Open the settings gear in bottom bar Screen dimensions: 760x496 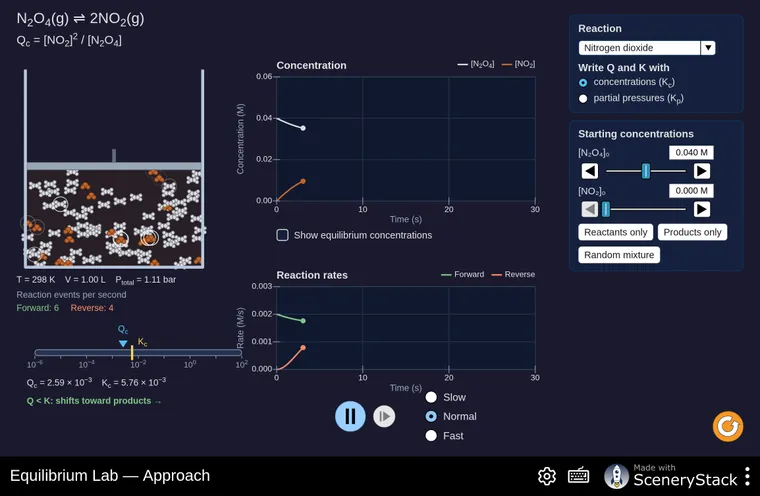[x=547, y=476]
